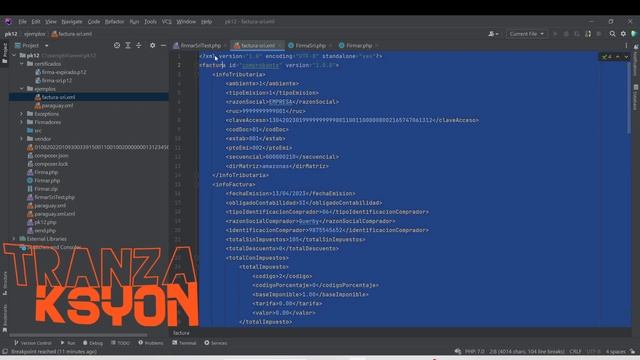Click the listen for debug connections icon

pyautogui.click(x=588, y=34)
